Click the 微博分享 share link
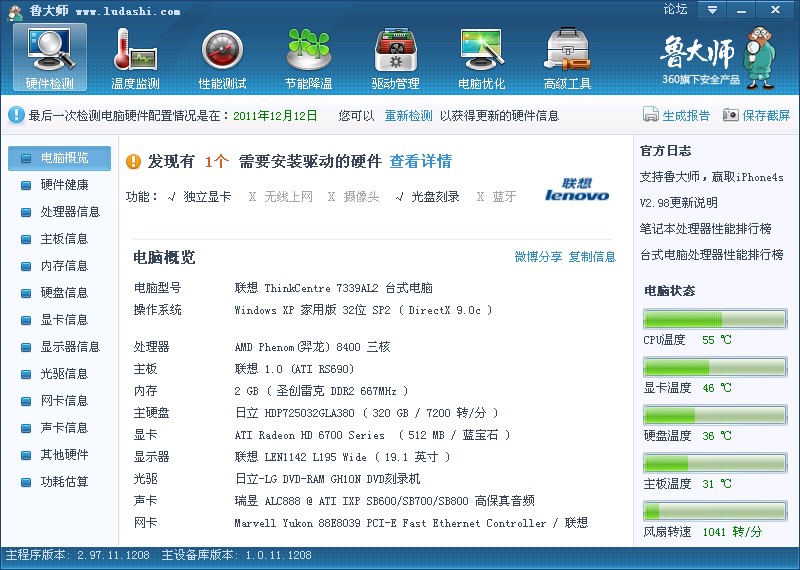The image size is (800, 570). pos(538,257)
